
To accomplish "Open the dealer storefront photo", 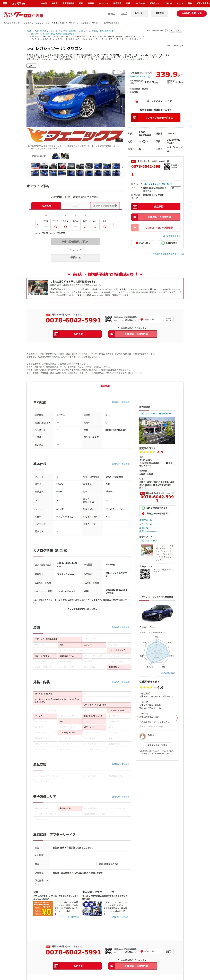I will [157, 430].
